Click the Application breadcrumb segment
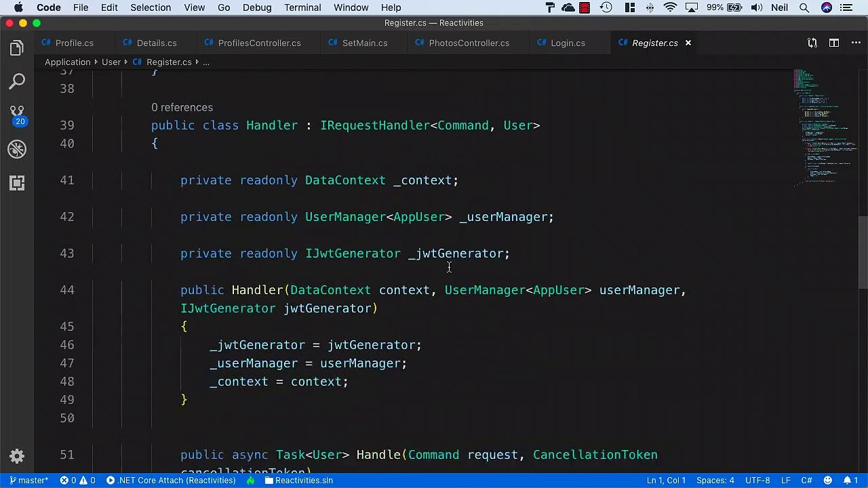The image size is (868, 488). [x=67, y=62]
